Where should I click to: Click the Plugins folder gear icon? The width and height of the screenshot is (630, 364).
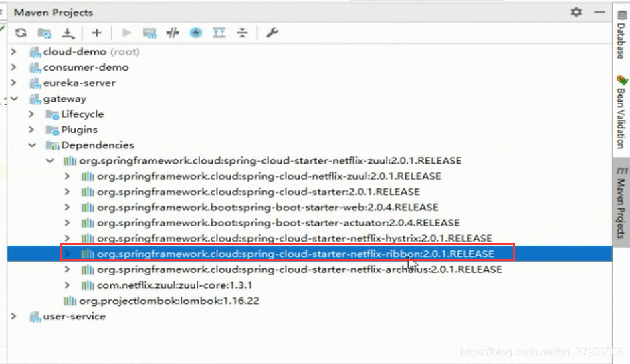click(52, 130)
